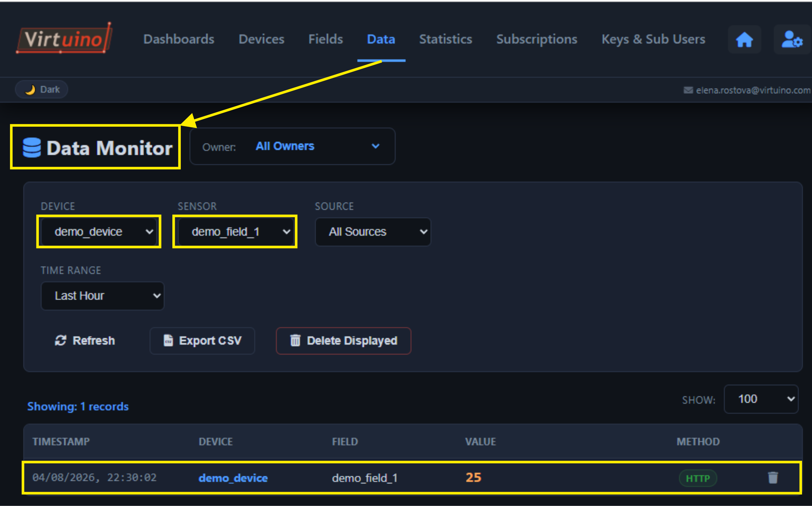The width and height of the screenshot is (812, 506).
Task: Open the Source All Sources dropdown
Action: (x=373, y=232)
